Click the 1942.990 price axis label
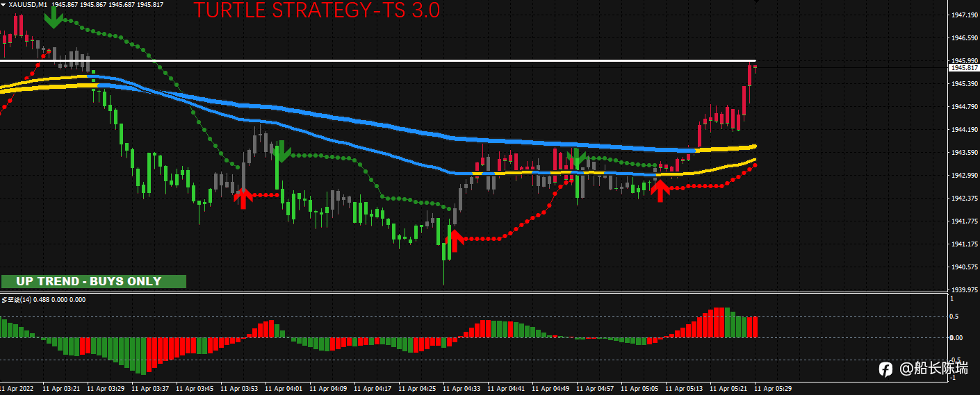This screenshot has width=980, height=395. pos(963,175)
